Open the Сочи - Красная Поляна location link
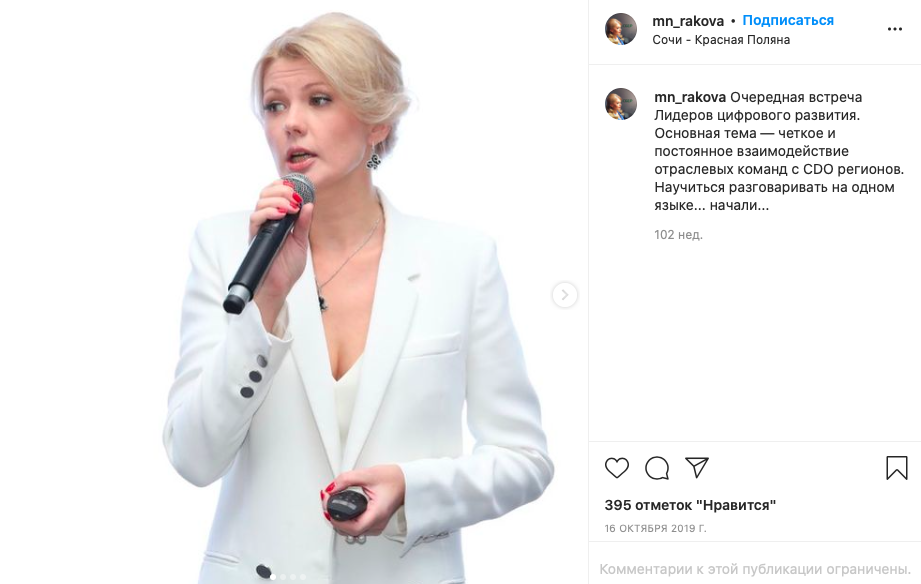This screenshot has height=584, width=921. 721,40
